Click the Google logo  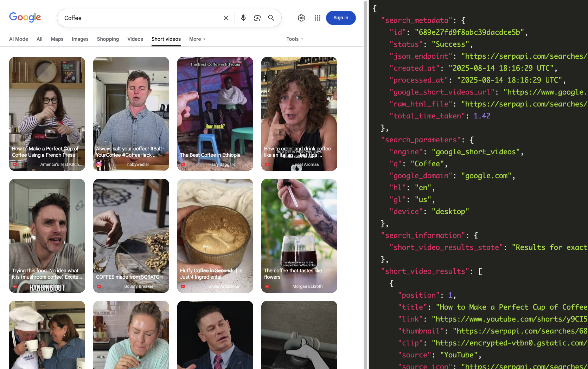coord(25,17)
